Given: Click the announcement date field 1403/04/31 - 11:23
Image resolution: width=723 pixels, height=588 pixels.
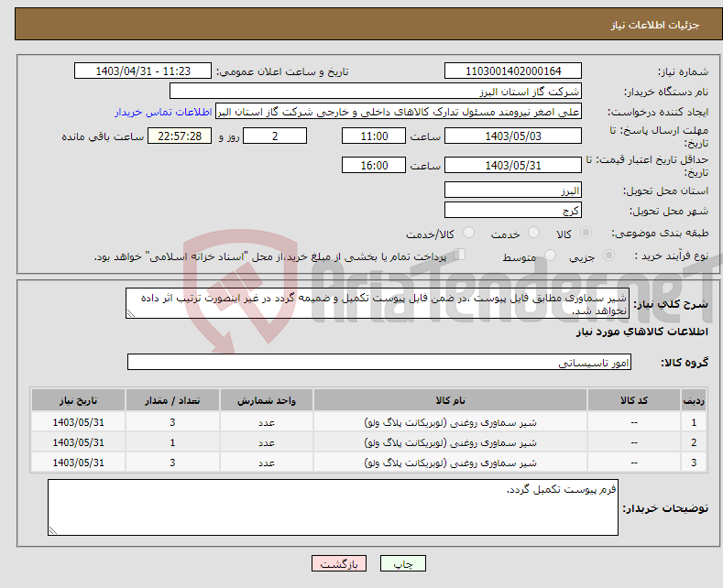Looking at the screenshot, I should click(142, 71).
